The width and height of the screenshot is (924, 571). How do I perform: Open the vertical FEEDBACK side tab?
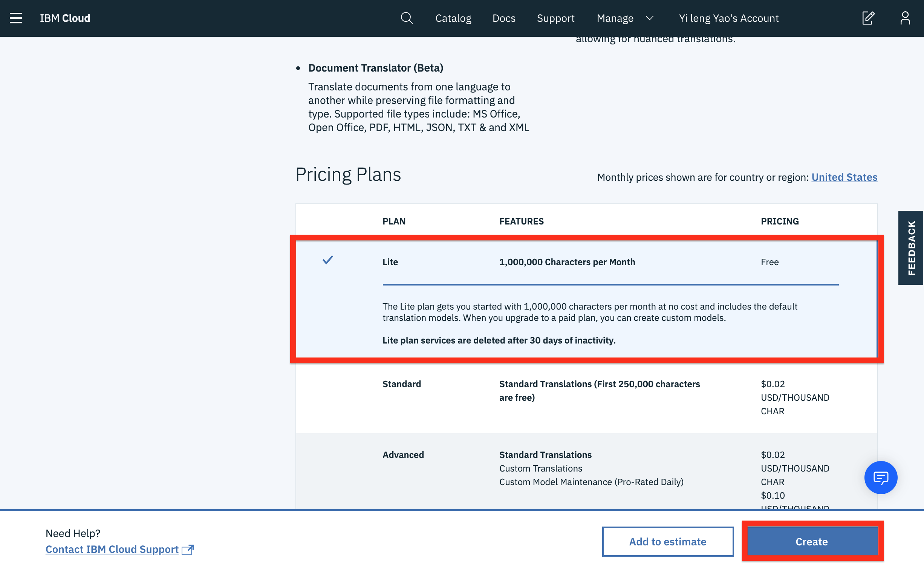911,248
